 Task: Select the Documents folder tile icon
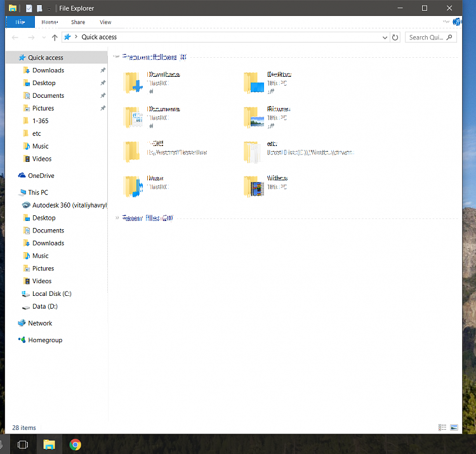pos(133,117)
